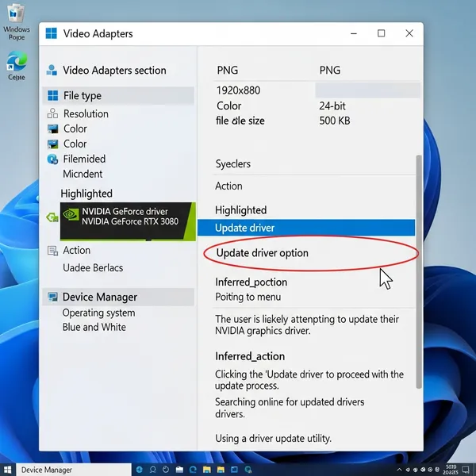Click the NVIDIA eye logo in the black tile
The image size is (476, 476).
(x=71, y=214)
